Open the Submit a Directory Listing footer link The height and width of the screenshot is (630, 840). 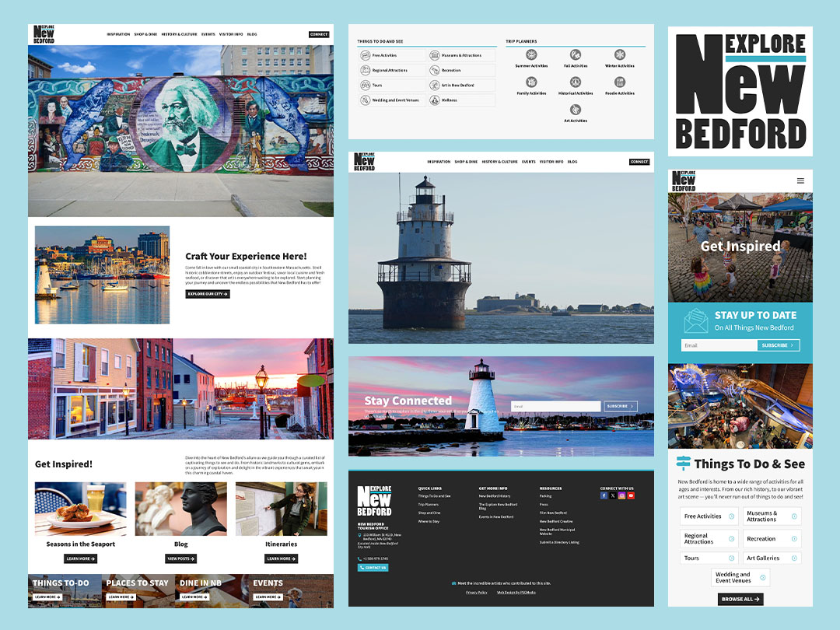point(559,542)
